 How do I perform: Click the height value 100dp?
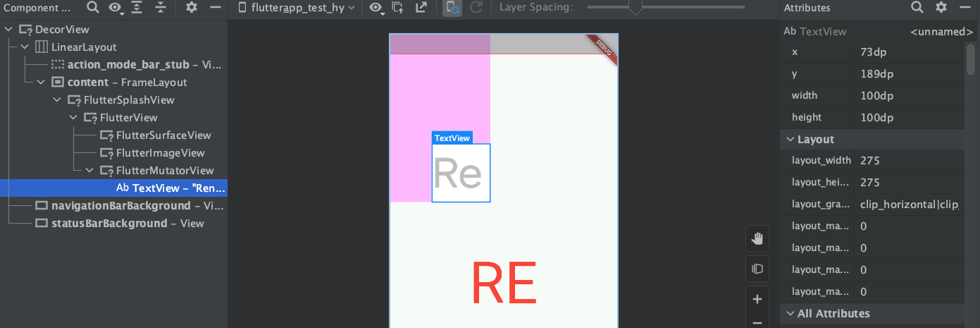[876, 117]
